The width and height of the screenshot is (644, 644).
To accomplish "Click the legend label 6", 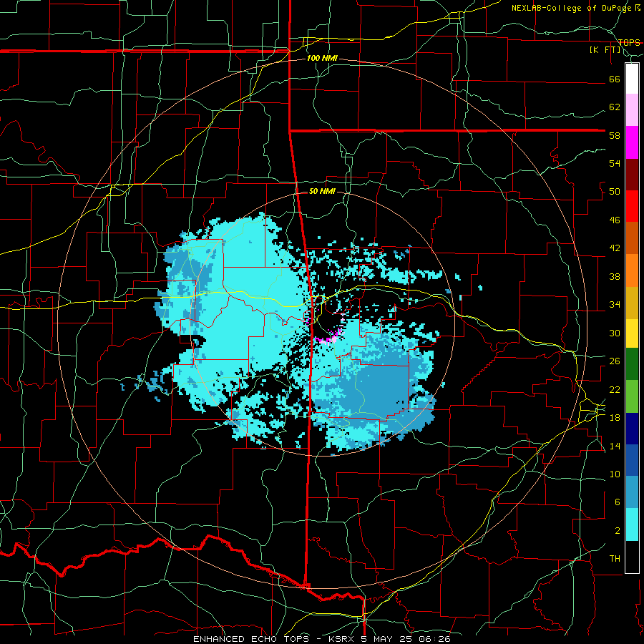I will [617, 502].
